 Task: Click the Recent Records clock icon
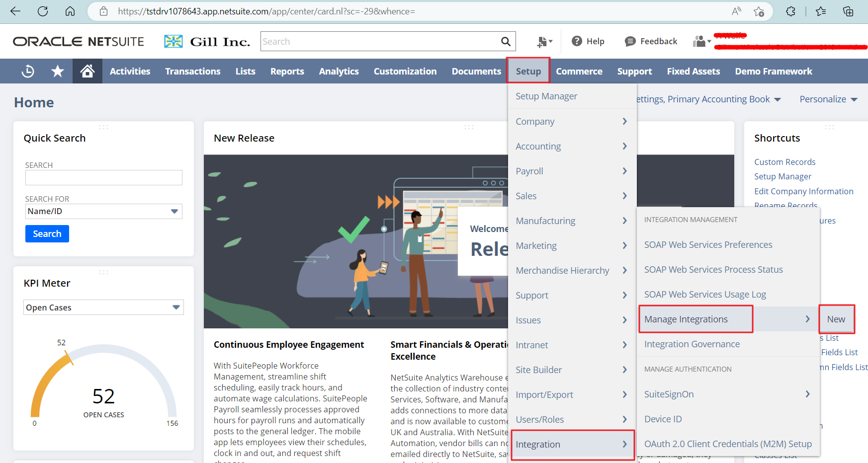coord(28,72)
